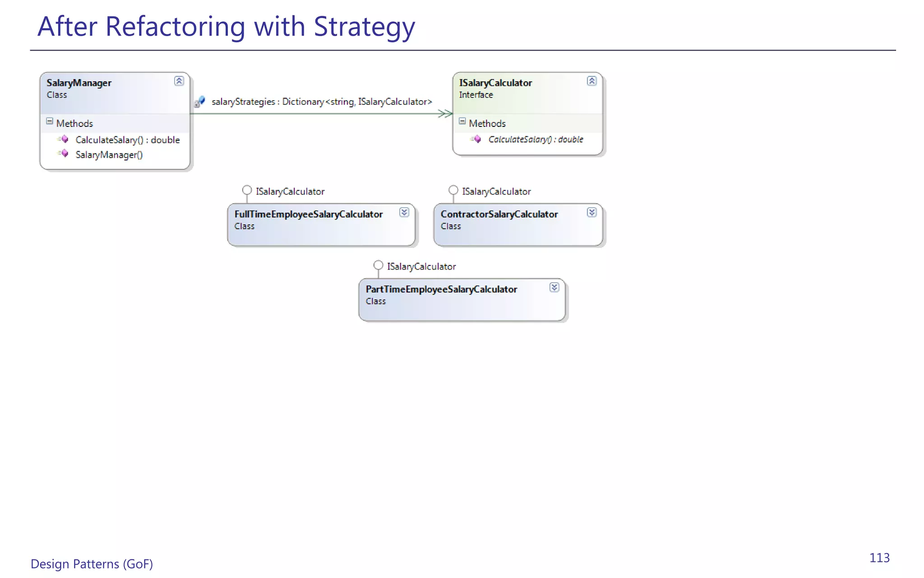Select the CalculateSalary() : double entry in SalaryManager
924x578 pixels.
coord(128,140)
